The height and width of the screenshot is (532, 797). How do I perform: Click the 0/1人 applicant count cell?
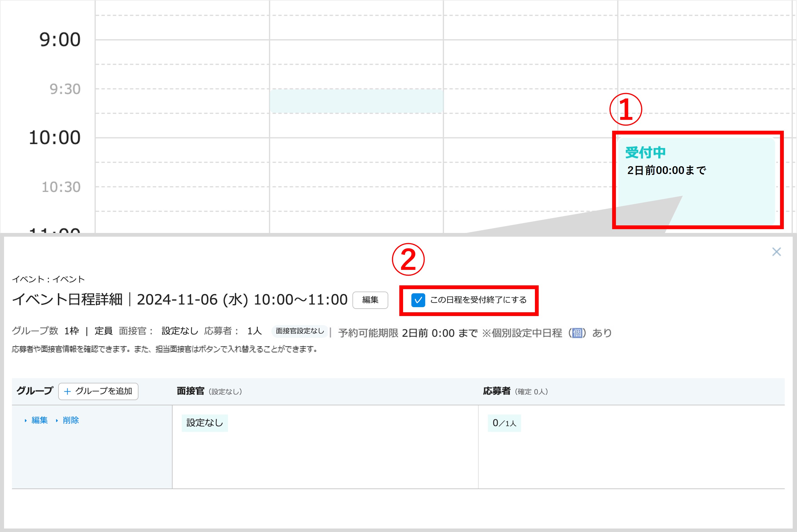[x=504, y=423]
